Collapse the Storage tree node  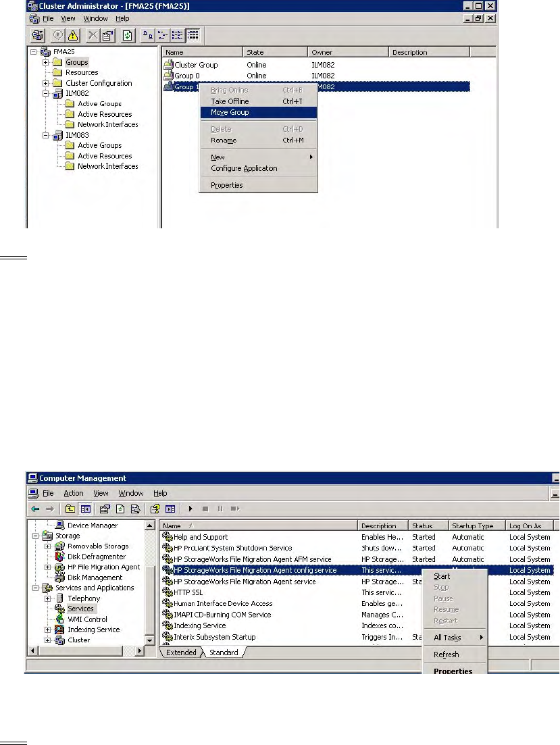36,536
